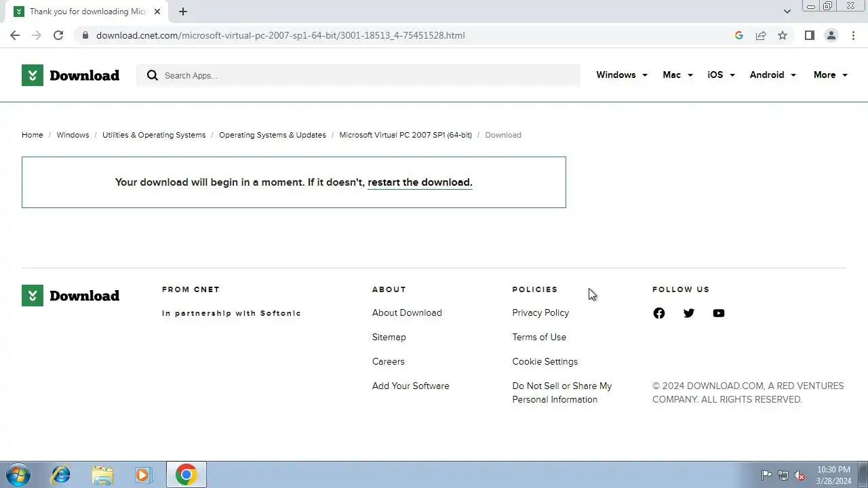Click the Action Center flag icon

[x=766, y=475]
